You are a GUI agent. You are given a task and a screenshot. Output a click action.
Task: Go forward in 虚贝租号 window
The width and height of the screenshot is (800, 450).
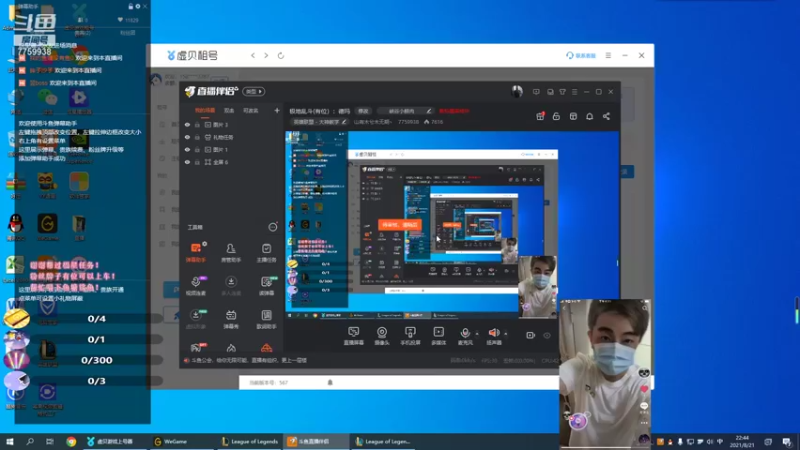[x=266, y=55]
